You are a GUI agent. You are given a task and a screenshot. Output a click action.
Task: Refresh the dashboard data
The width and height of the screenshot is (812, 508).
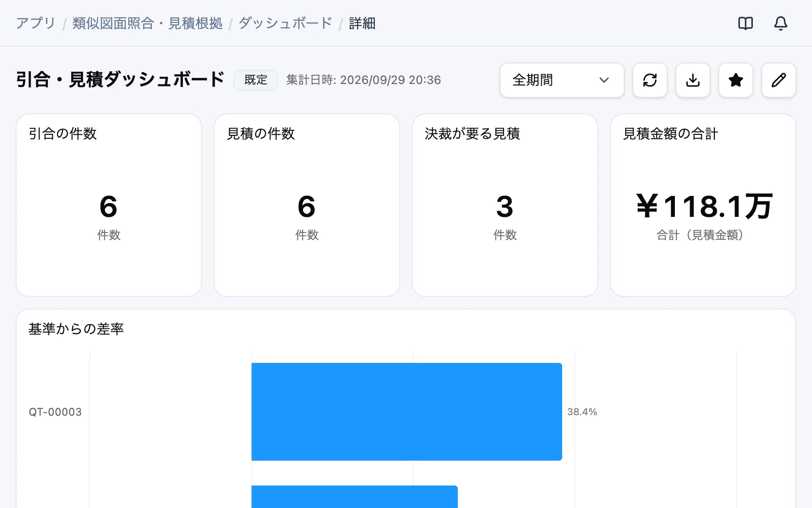[x=650, y=80]
